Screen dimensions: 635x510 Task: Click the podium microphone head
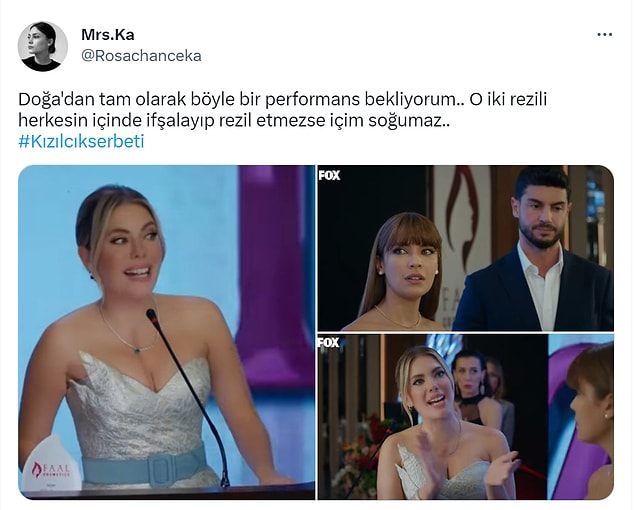point(151,315)
